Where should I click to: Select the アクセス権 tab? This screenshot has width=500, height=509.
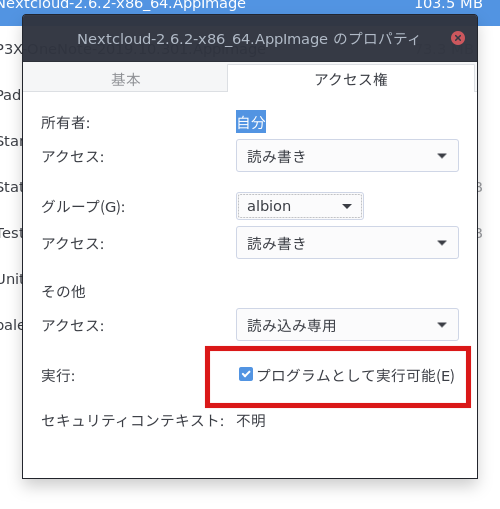(x=351, y=79)
